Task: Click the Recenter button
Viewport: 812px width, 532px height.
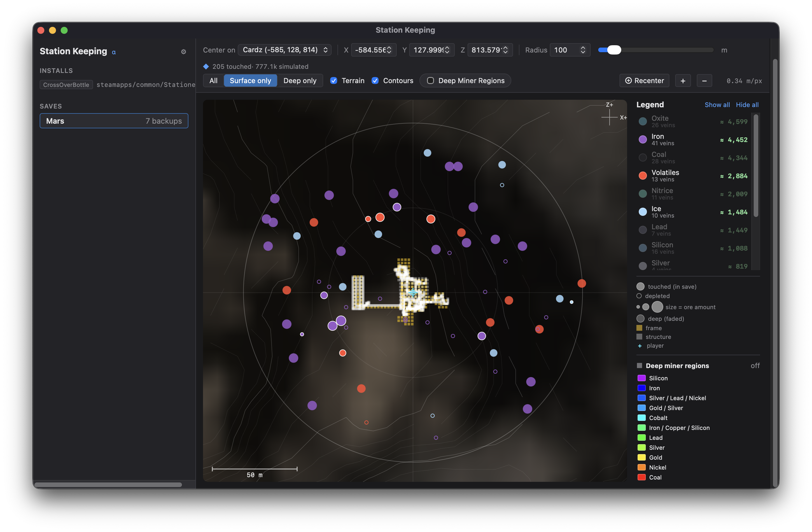Action: tap(645, 81)
